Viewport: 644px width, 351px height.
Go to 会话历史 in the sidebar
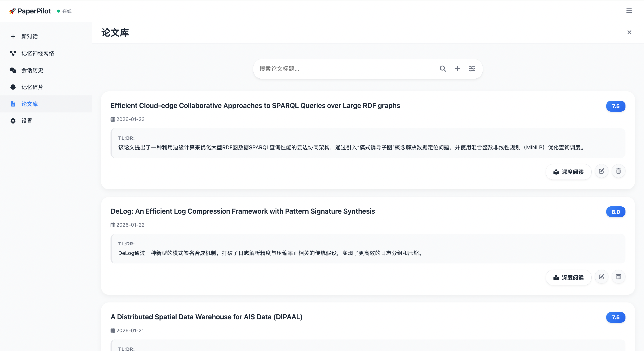[x=46, y=70]
